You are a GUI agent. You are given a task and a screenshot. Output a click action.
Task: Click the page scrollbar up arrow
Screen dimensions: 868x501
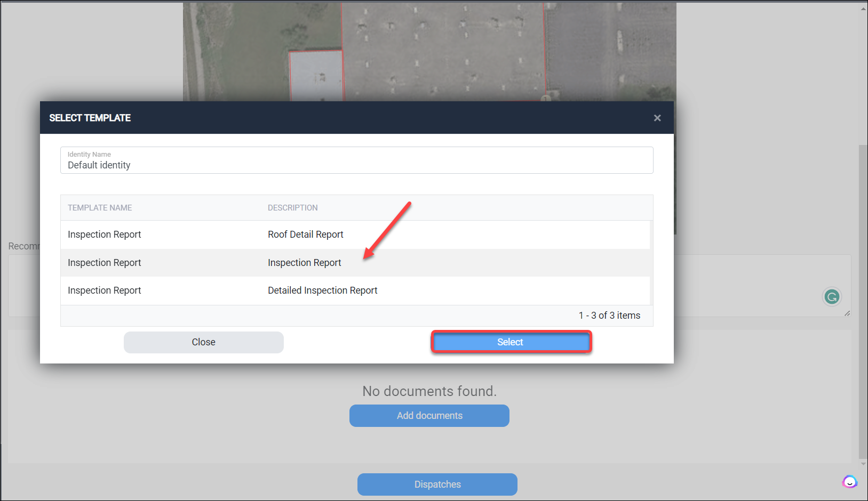pos(863,9)
